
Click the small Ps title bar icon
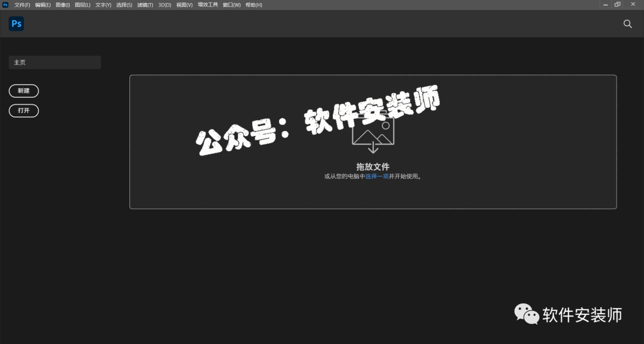point(5,5)
